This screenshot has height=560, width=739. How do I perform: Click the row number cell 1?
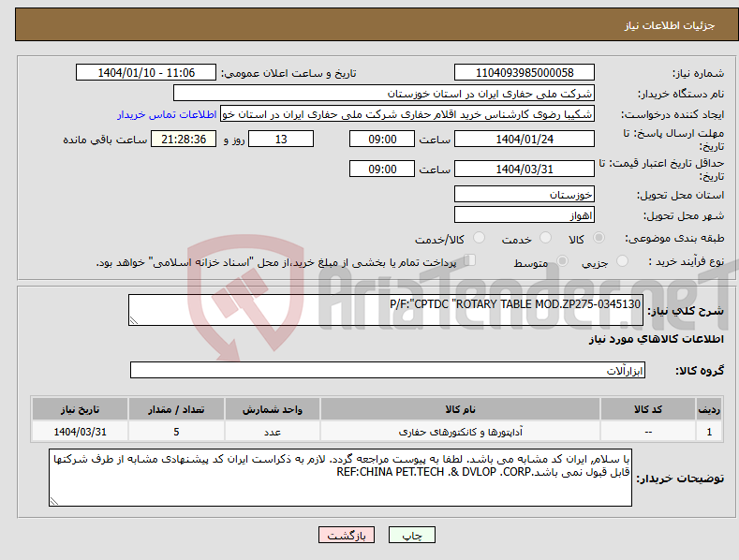(709, 432)
